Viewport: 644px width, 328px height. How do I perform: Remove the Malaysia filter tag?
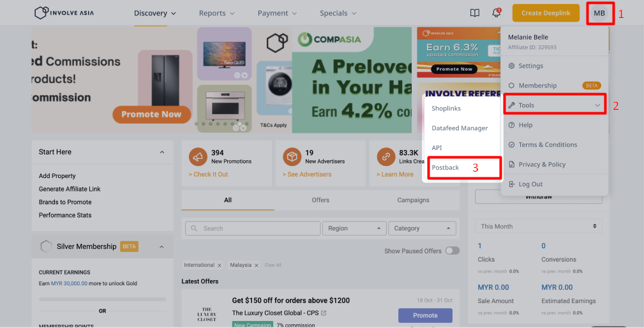[257, 265]
